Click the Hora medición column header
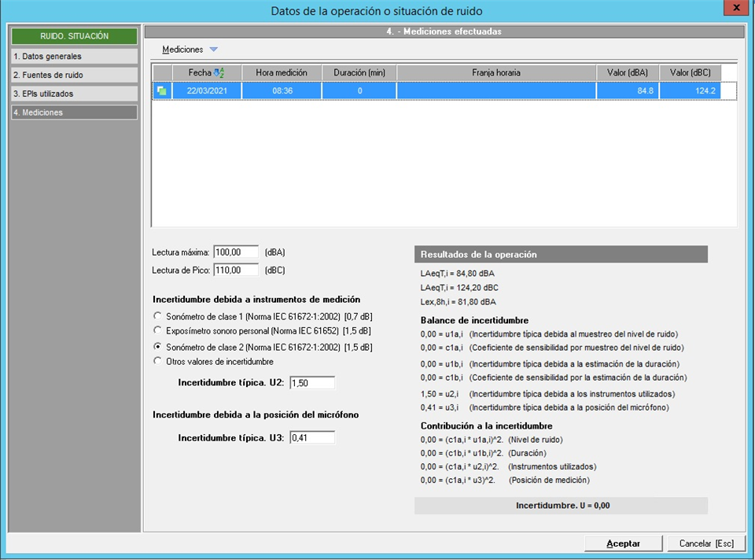 tap(282, 72)
